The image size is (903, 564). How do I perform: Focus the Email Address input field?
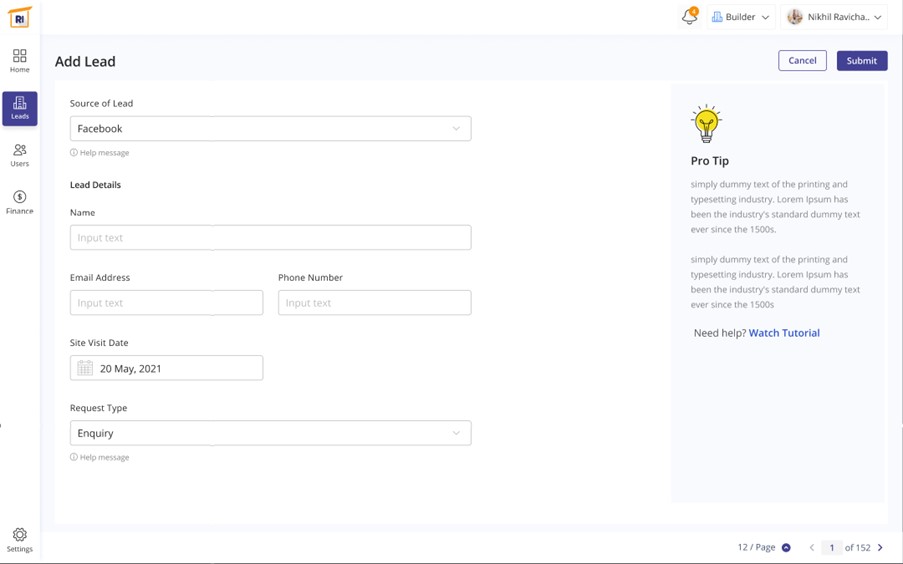166,303
